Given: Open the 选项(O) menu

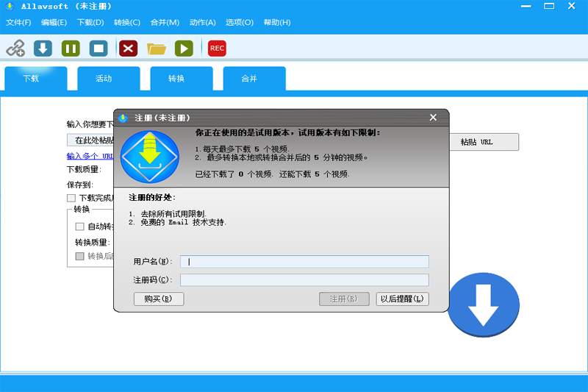Looking at the screenshot, I should (x=239, y=22).
